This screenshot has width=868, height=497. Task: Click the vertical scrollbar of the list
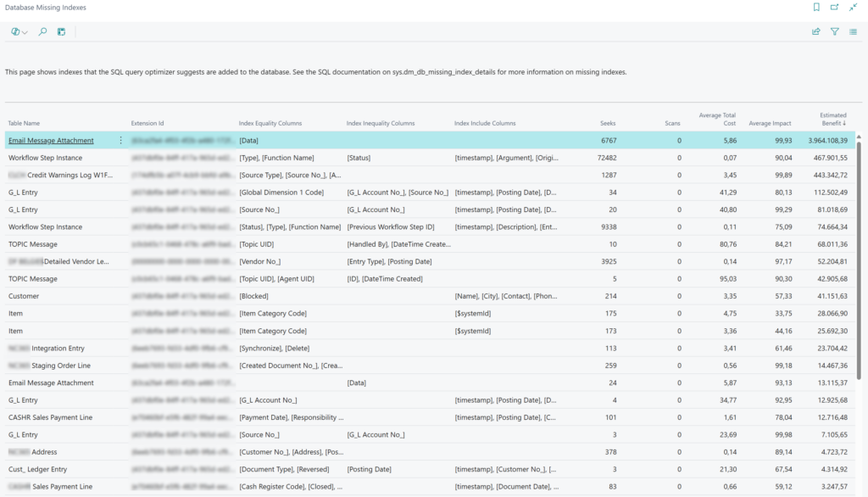click(x=860, y=254)
